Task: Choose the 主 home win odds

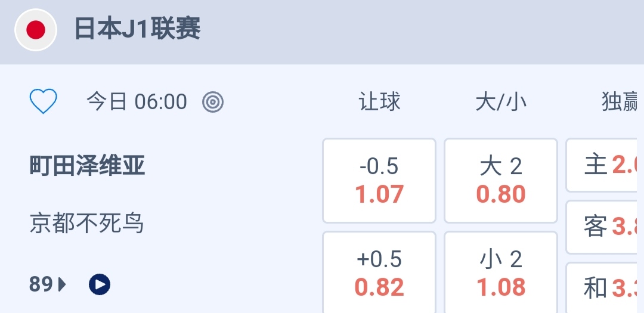Action: (605, 165)
